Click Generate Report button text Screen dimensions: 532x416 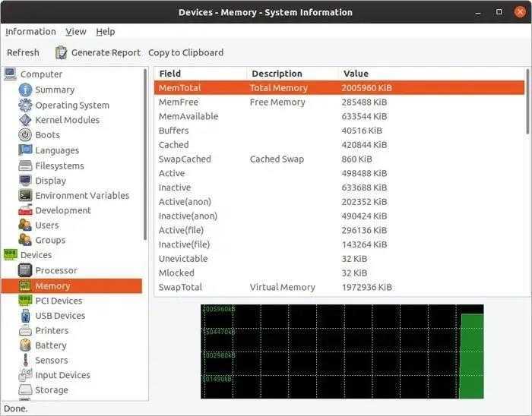point(106,52)
